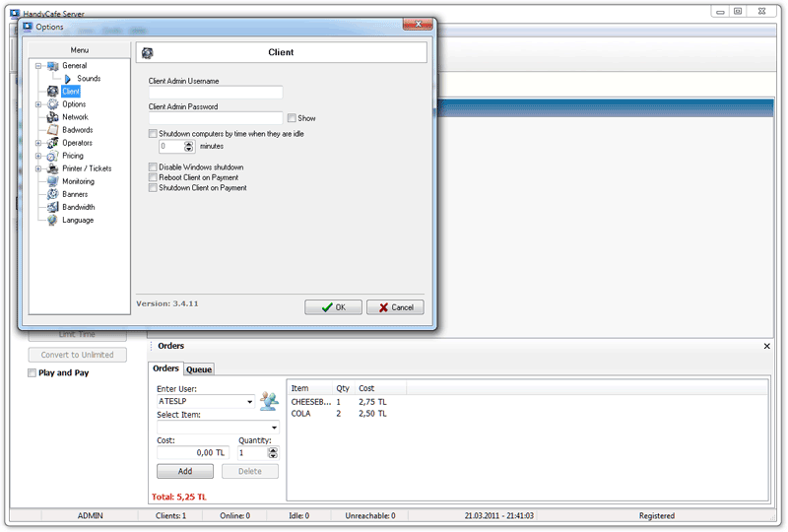Viewport: 788px width, 532px height.
Task: Click OK to confirm options
Action: (x=333, y=307)
